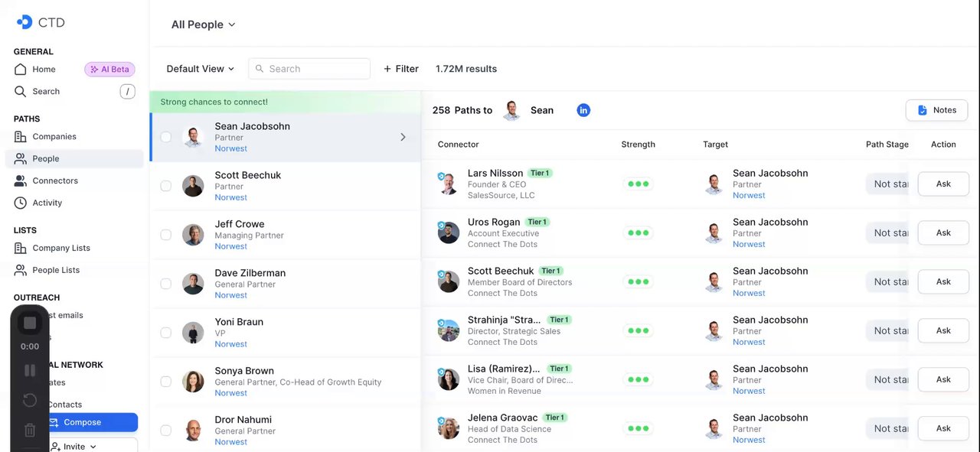Check the Dror Nahumi checkbox

[165, 431]
